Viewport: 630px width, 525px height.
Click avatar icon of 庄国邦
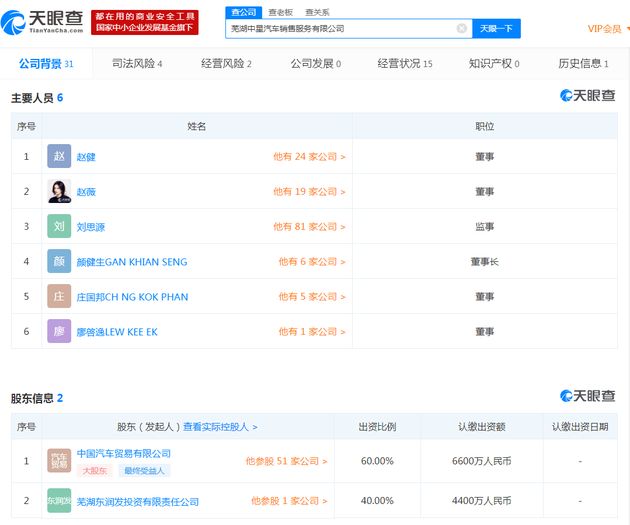pyautogui.click(x=59, y=297)
